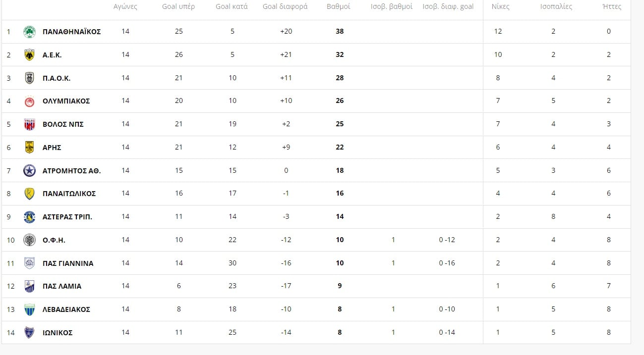644x355 pixels.
Task: Click the Παναθηναϊκός green clover logo
Action: click(x=30, y=32)
